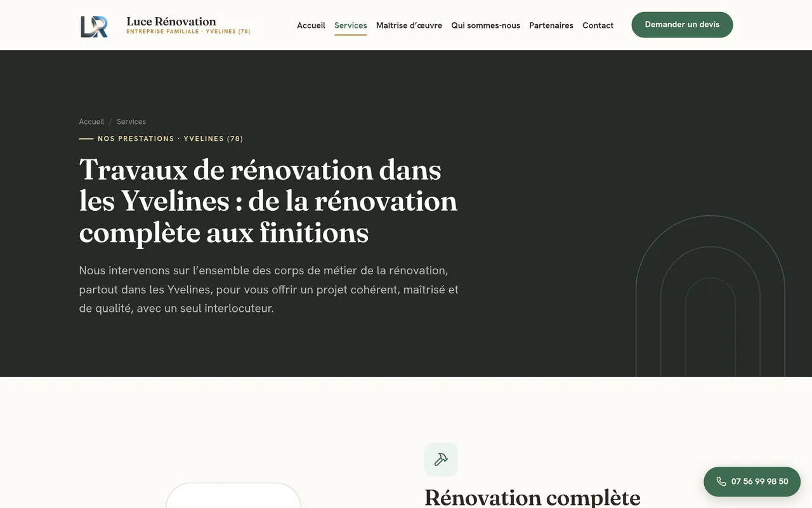Viewport: 812px width, 508px height.
Task: Navigate to Contact page
Action: (598, 25)
